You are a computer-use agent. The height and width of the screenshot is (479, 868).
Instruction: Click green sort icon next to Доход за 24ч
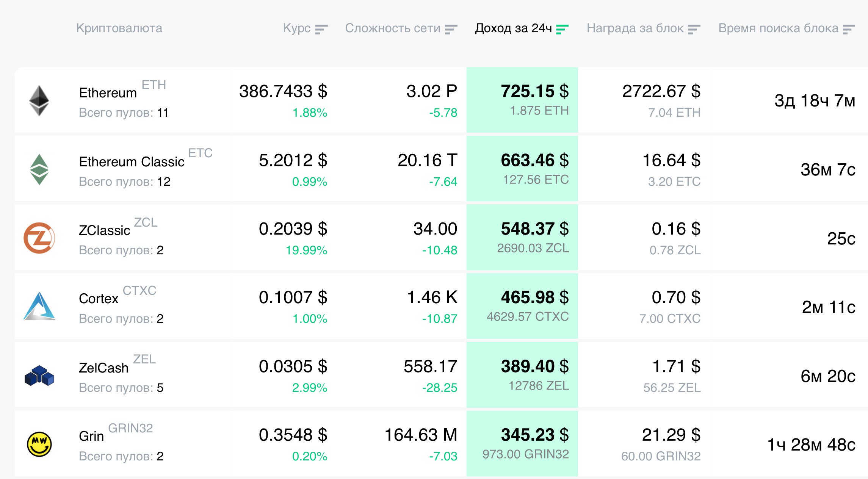[x=562, y=29]
